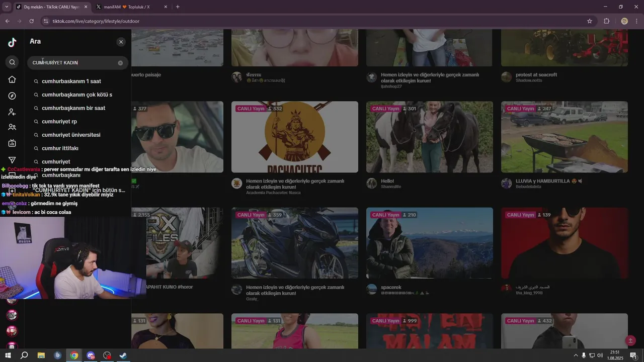Select suggestion 'cumhurbaşkanım bir saat'
This screenshot has width=644, height=362.
click(x=78, y=108)
